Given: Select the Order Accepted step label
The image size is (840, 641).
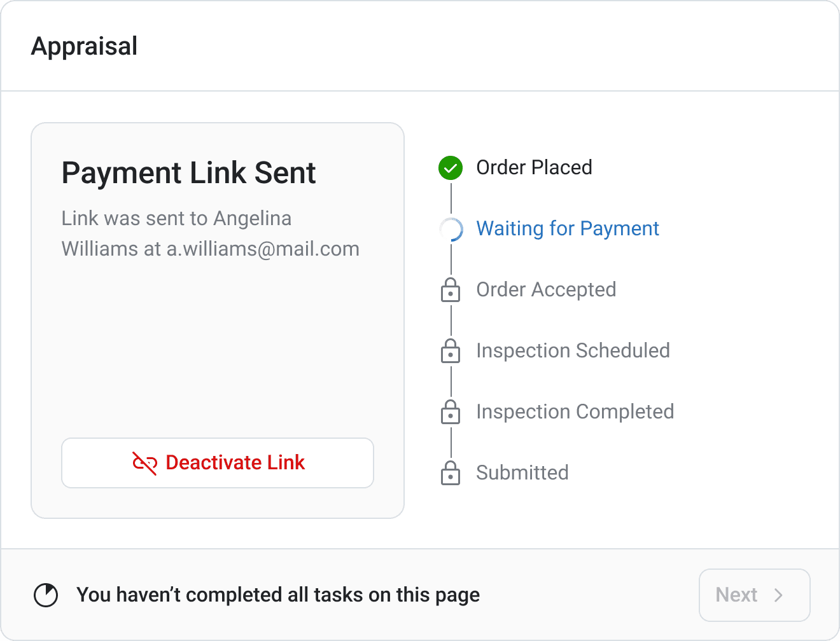Looking at the screenshot, I should (546, 290).
